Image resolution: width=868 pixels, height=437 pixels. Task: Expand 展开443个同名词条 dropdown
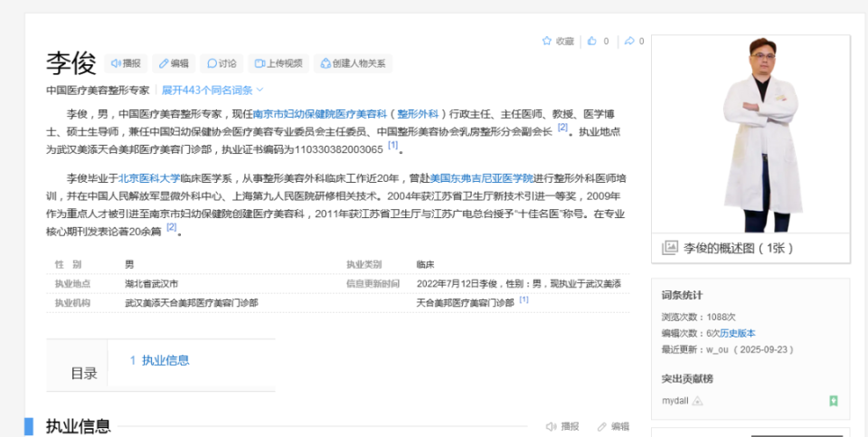tap(212, 90)
